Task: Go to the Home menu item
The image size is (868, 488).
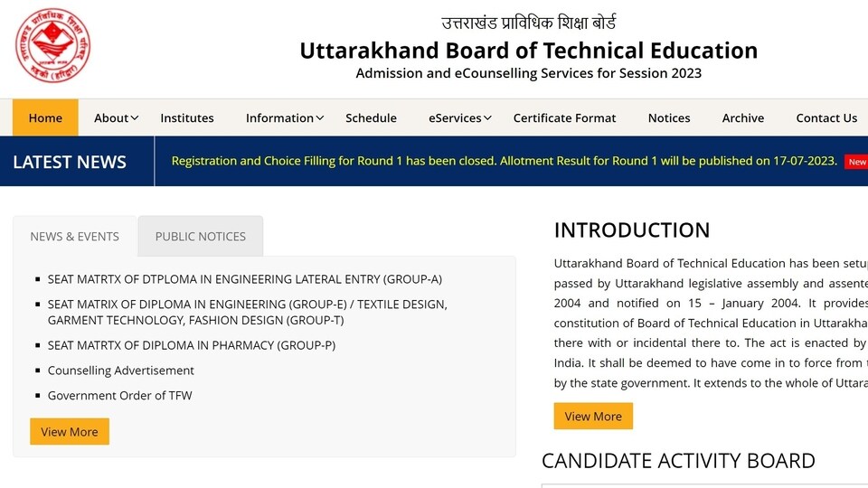Action: coord(45,117)
